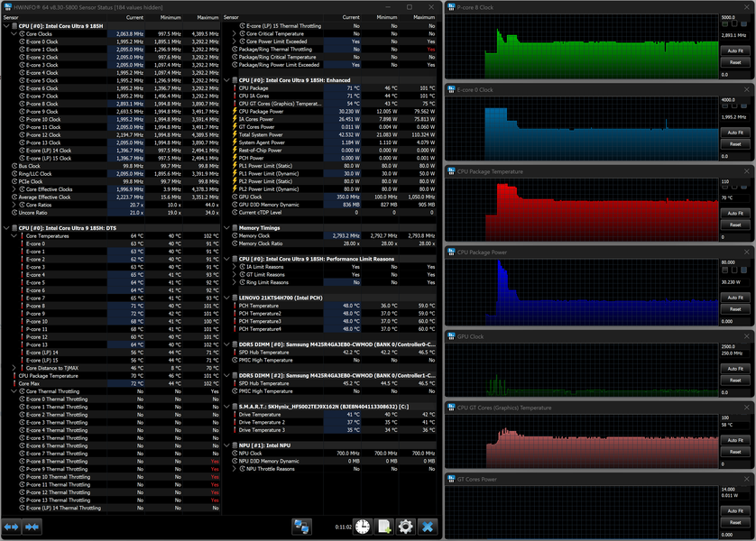Click the HWiNFO icon in the sensor window title

click(x=7, y=6)
